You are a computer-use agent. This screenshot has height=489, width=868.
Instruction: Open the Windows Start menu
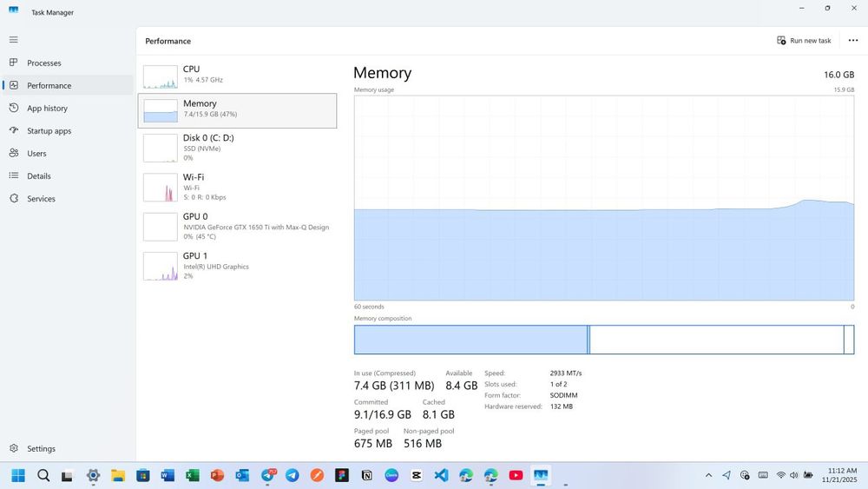pos(18,475)
